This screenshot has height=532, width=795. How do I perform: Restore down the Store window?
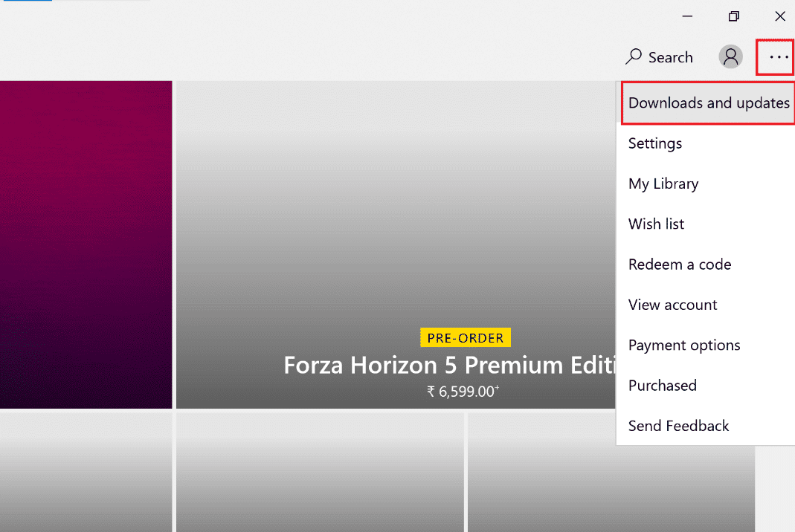pos(734,16)
